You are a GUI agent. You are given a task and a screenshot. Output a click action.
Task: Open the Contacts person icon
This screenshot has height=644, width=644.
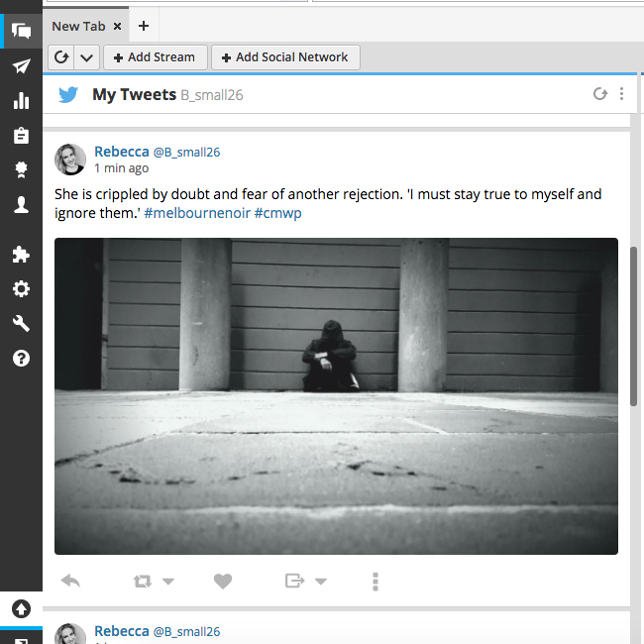click(21, 204)
